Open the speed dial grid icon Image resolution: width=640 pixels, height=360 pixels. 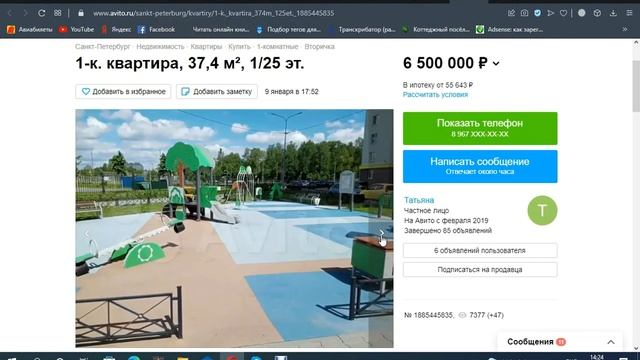pos(58,13)
